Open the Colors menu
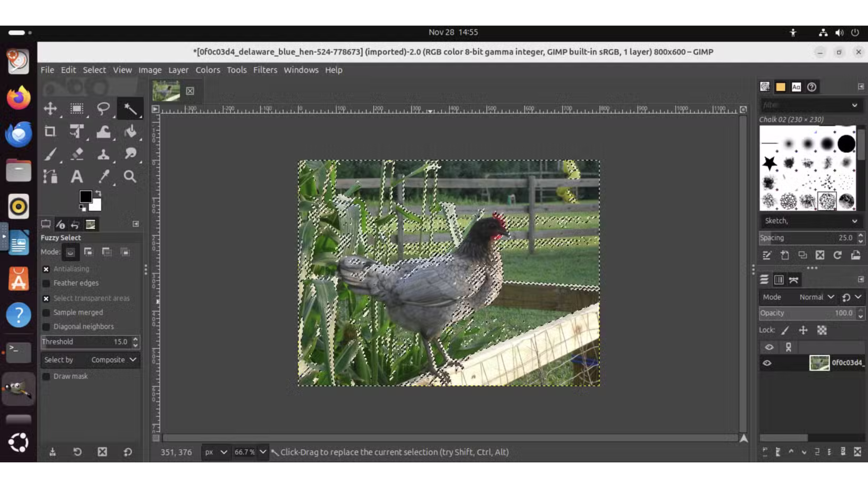The width and height of the screenshot is (868, 488). click(208, 70)
